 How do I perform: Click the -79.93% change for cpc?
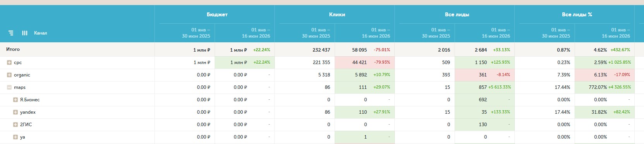(382, 62)
